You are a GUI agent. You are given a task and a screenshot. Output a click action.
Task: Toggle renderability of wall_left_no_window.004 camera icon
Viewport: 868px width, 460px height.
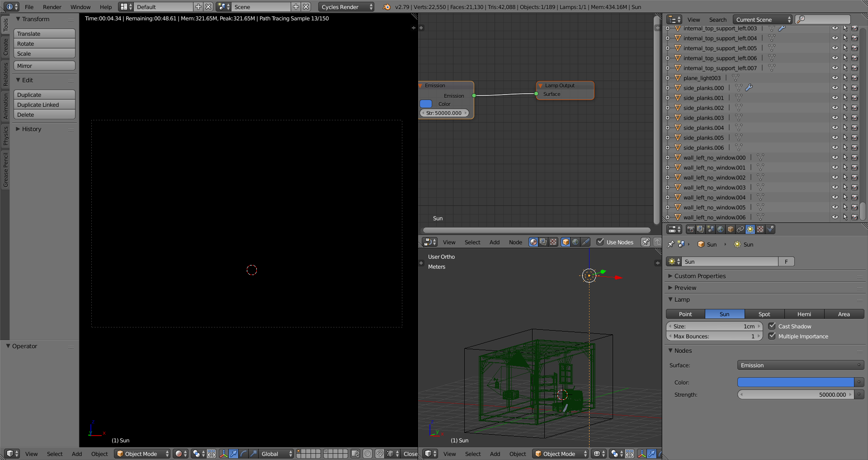tap(855, 197)
